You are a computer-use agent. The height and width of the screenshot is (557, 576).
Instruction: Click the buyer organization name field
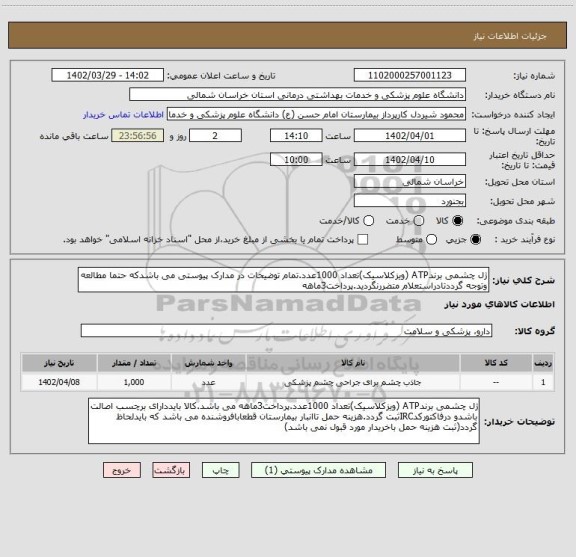[x=298, y=95]
